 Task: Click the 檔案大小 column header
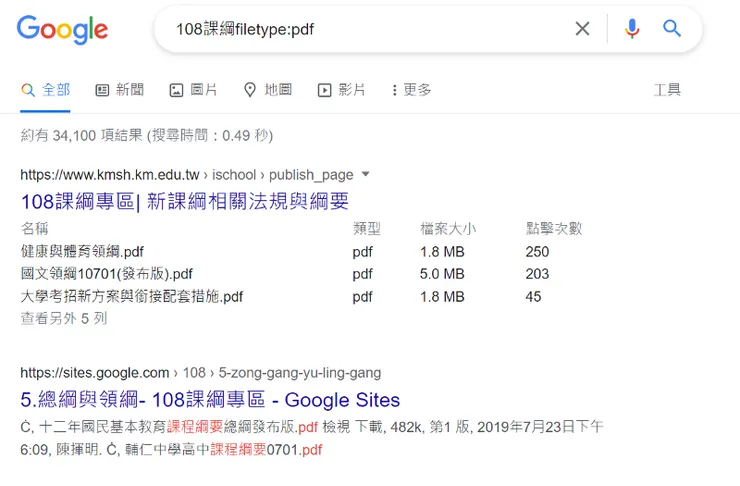point(448,229)
